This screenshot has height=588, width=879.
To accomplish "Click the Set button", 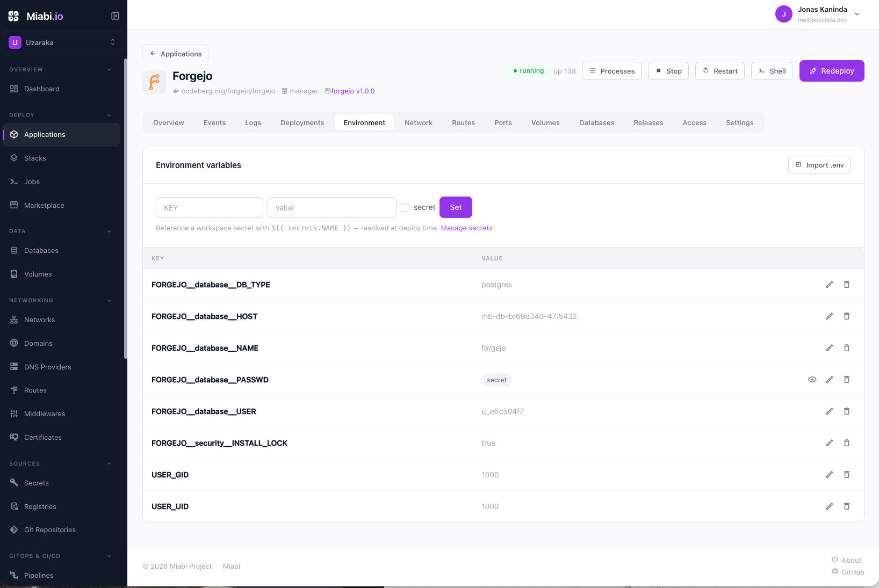I will click(x=456, y=207).
